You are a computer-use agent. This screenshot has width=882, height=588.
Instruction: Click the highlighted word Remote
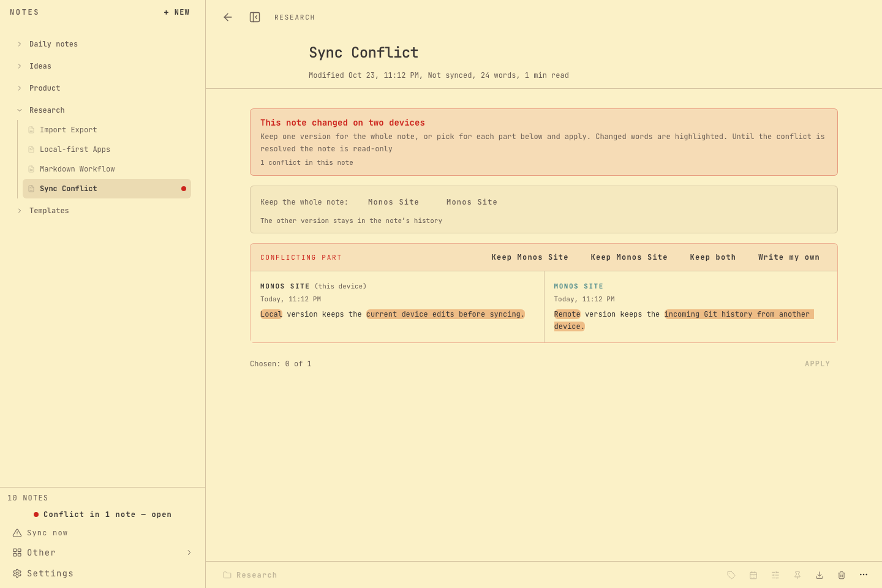[x=567, y=314]
